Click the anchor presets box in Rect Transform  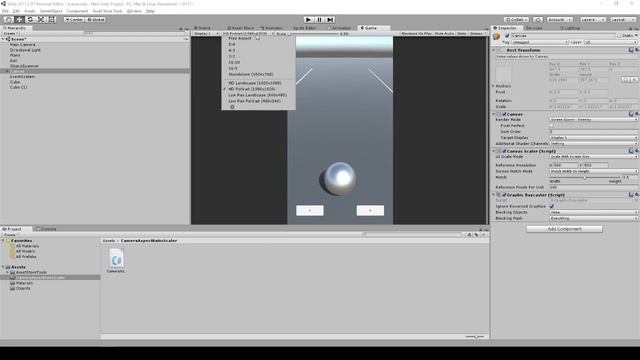pos(503,75)
